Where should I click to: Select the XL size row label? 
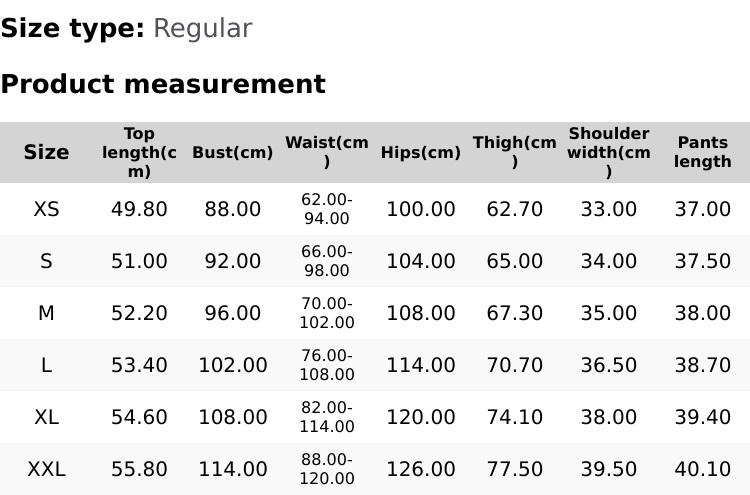pos(46,417)
